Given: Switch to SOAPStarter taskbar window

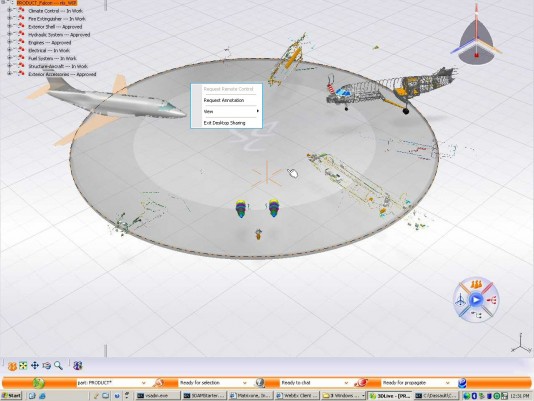Looking at the screenshot, I should [204, 396].
